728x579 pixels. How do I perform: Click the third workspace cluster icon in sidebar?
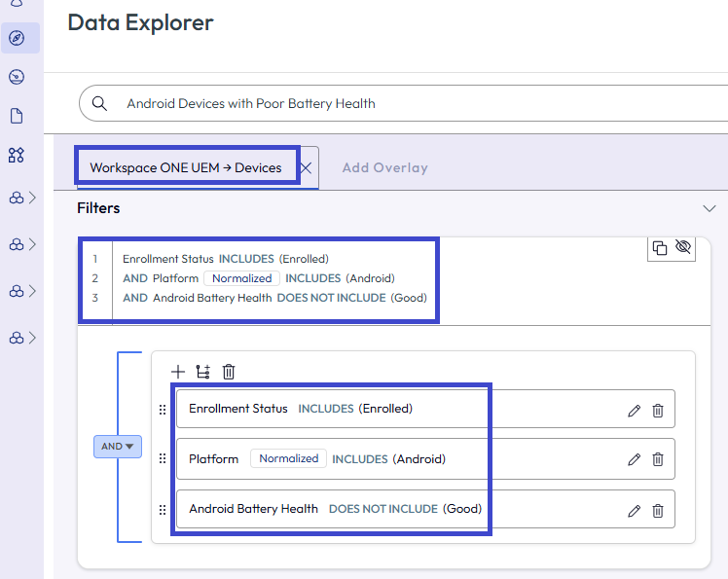click(17, 291)
